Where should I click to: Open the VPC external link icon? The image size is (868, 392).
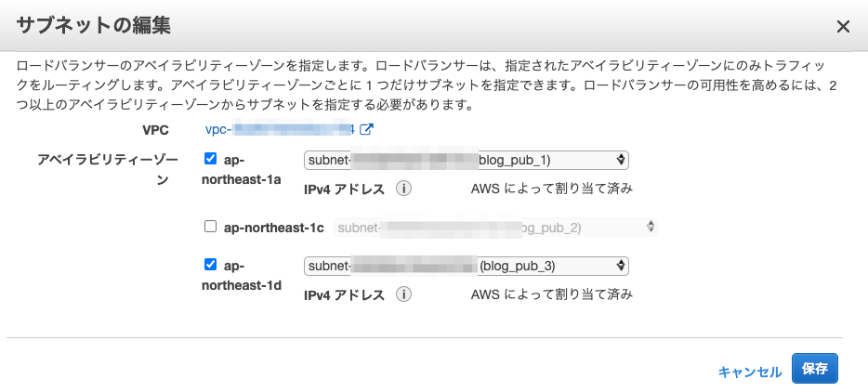point(366,129)
